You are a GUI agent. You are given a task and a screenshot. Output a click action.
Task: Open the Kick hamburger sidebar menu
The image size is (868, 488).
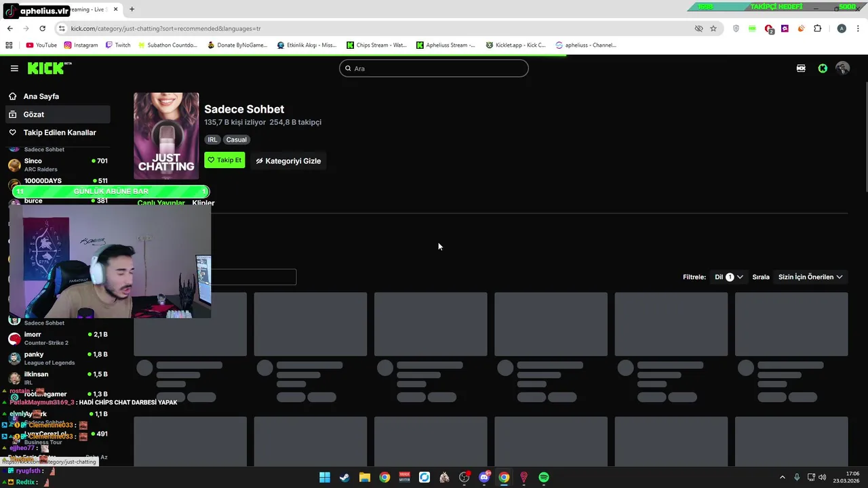click(x=14, y=68)
